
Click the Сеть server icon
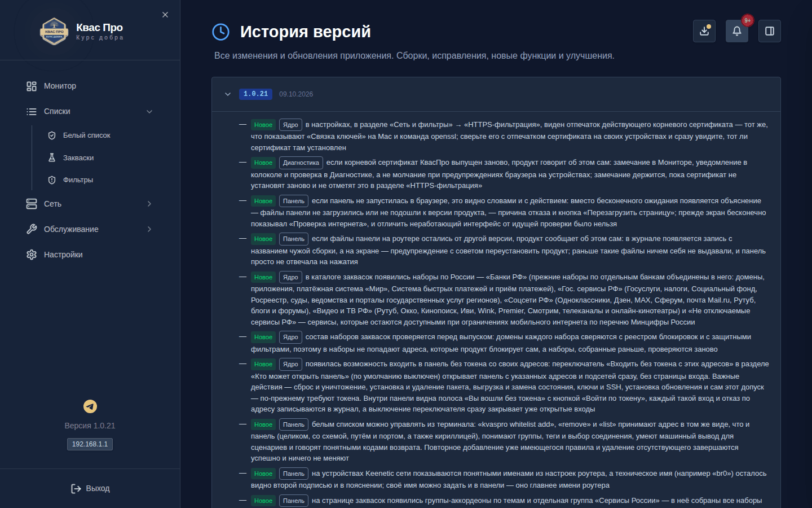[32, 204]
